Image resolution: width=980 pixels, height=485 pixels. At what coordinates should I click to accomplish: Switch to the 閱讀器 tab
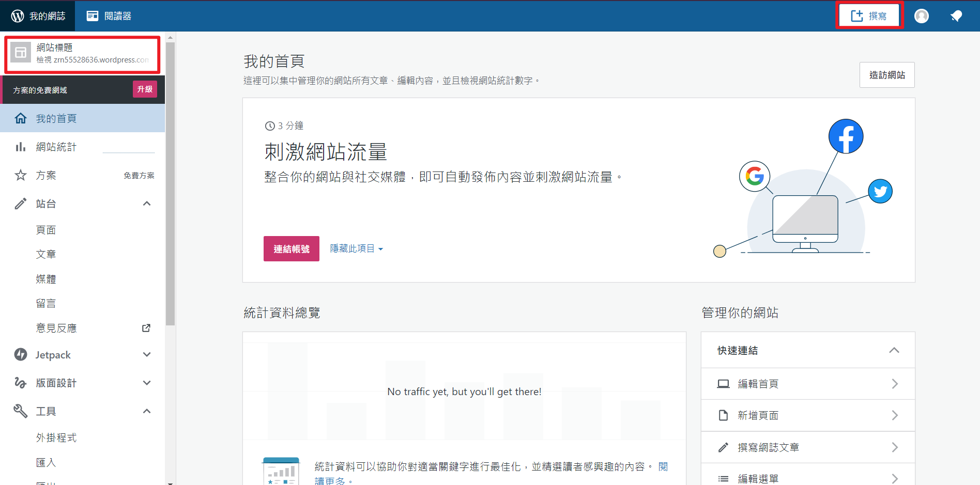[109, 16]
